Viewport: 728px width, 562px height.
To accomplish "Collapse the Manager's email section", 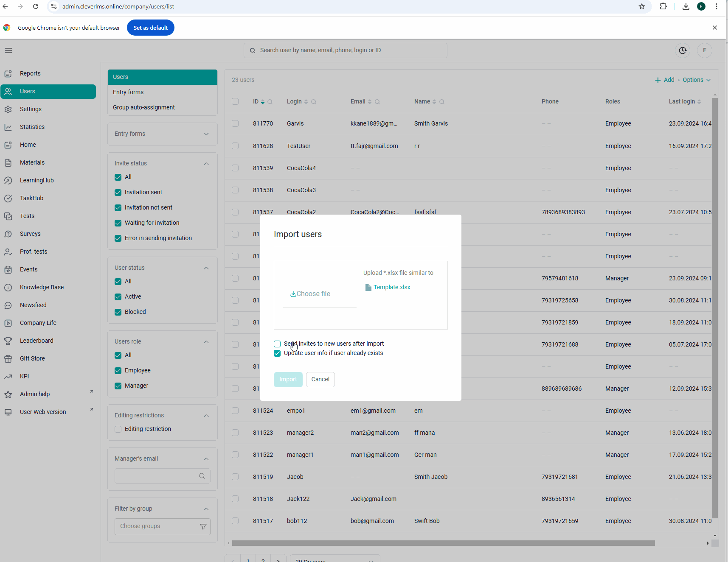I will click(206, 459).
